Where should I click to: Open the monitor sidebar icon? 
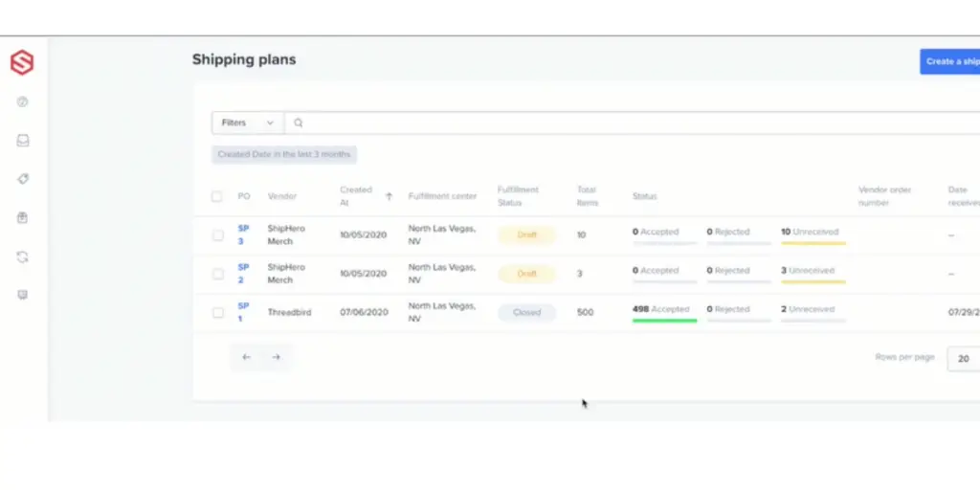pos(23,295)
